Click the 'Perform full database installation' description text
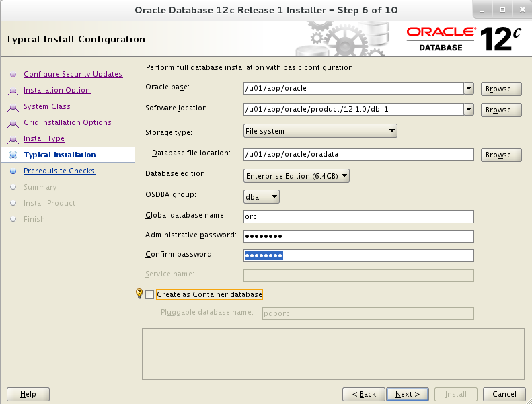 point(250,67)
